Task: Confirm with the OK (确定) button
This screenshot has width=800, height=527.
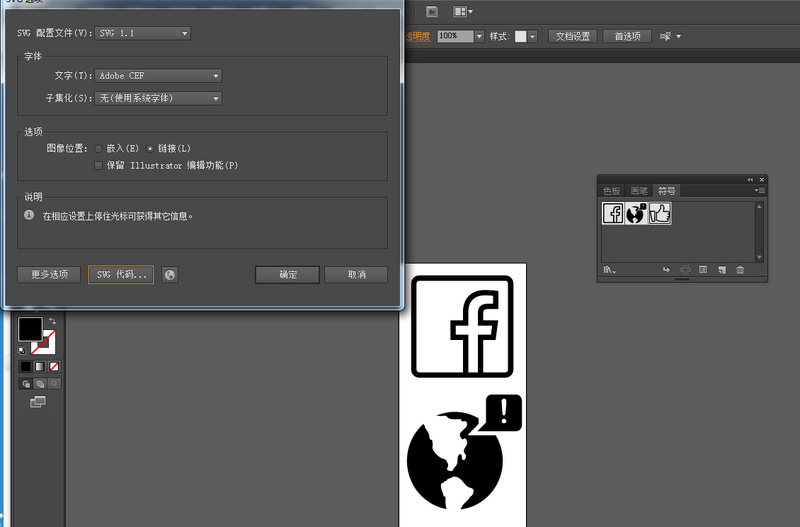Action: pyautogui.click(x=287, y=274)
